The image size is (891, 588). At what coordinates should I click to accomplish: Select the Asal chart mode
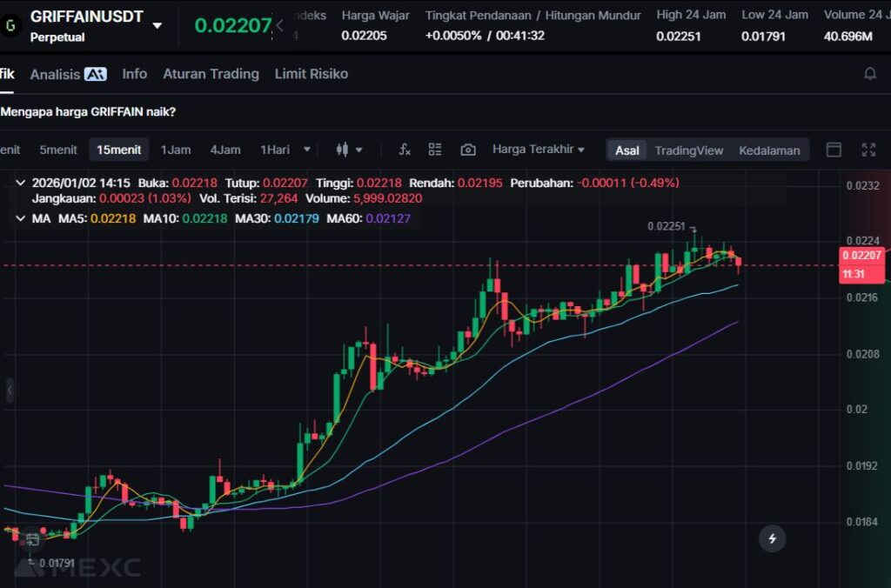click(x=627, y=150)
